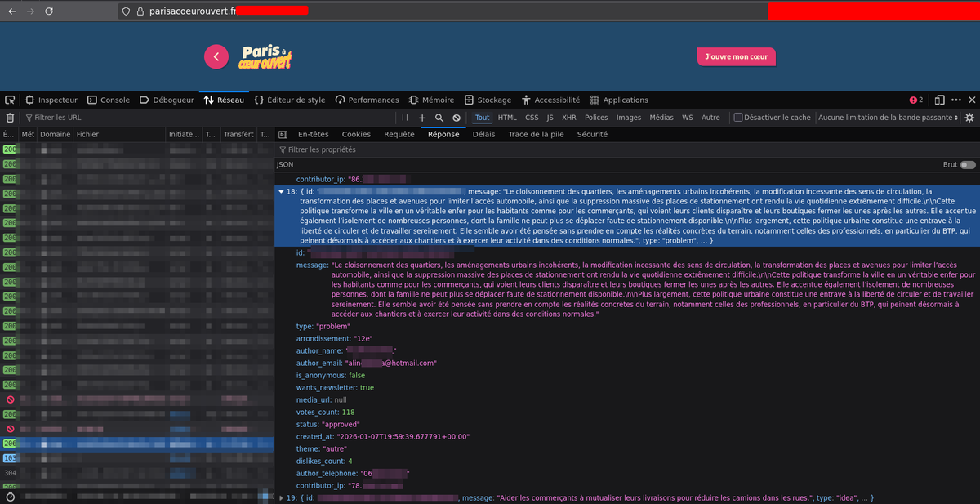The height and width of the screenshot is (504, 980).
Task: Clear network log with trash icon
Action: [x=10, y=118]
